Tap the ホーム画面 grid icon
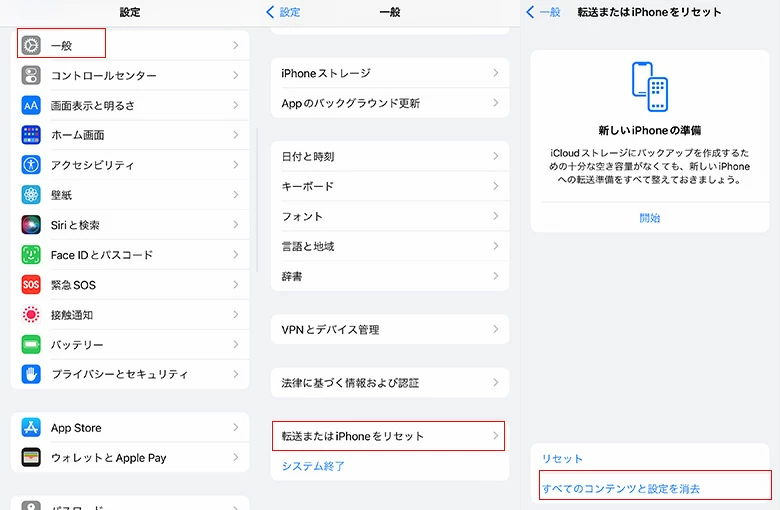This screenshot has width=780, height=510. [x=31, y=135]
